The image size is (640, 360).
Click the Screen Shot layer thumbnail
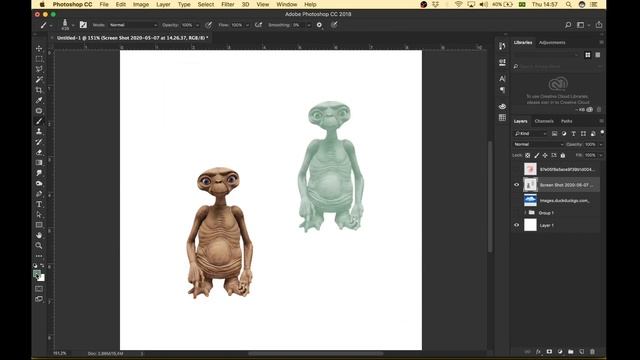point(530,185)
